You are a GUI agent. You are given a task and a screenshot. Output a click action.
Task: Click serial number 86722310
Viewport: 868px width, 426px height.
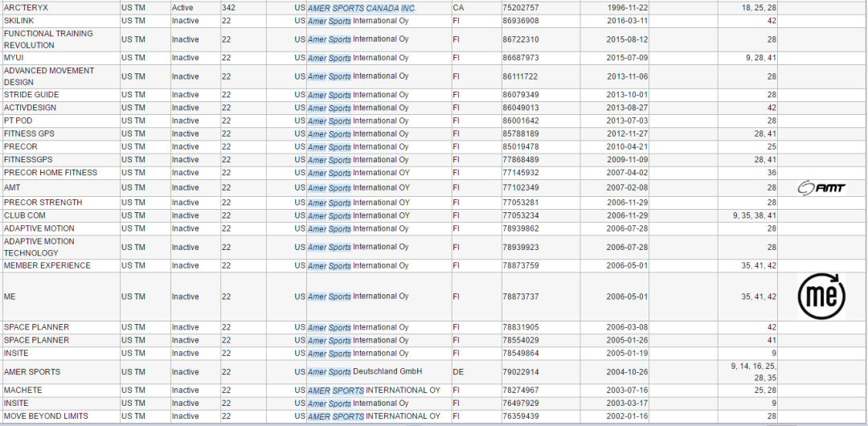click(x=520, y=39)
